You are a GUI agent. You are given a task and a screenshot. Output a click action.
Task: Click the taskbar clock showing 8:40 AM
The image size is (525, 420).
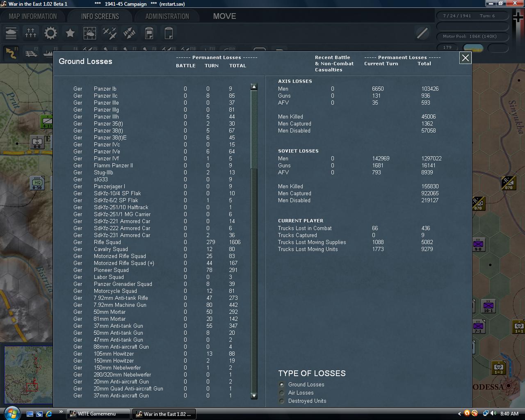509,413
